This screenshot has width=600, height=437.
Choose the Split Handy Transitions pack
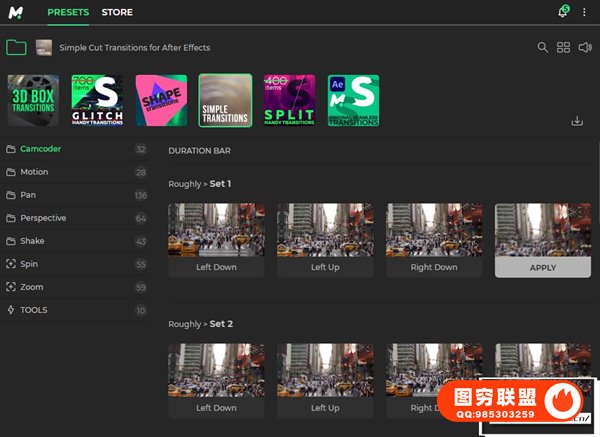(x=289, y=101)
